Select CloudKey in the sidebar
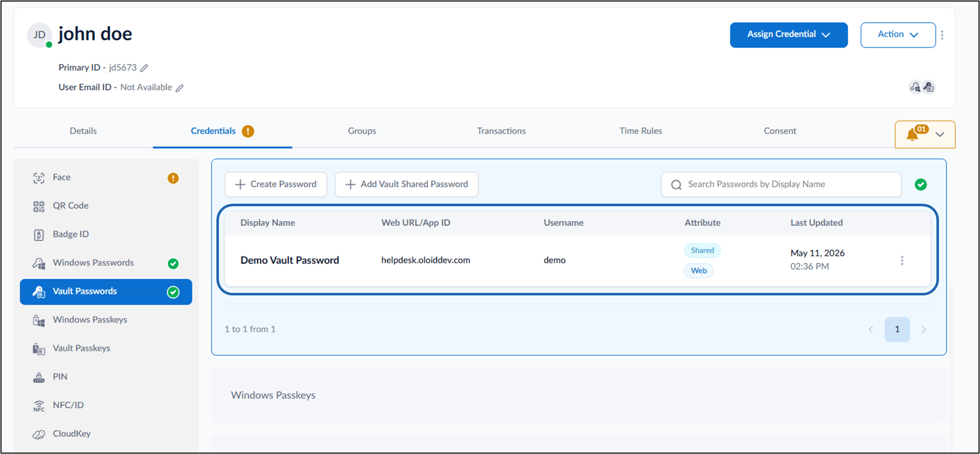This screenshot has height=454, width=980. point(106,434)
